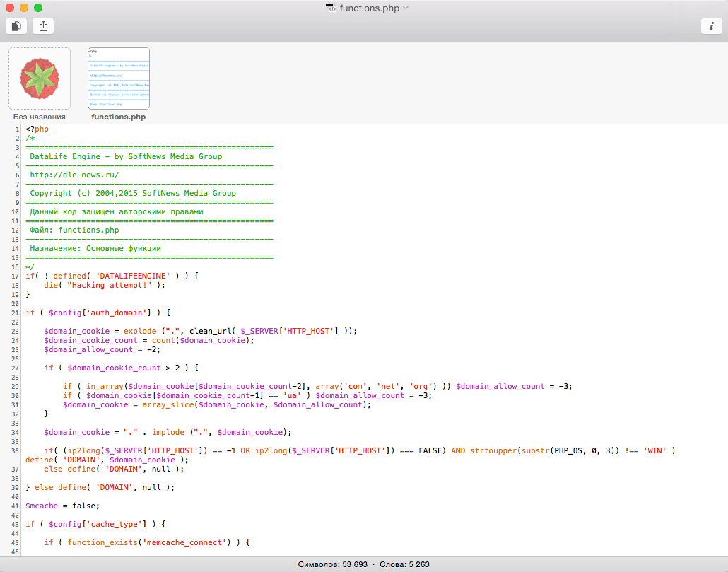Click 'define( 'DOMAIN', $domain_cookie );' wrapped line
This screenshot has width=728, height=572.
[x=107, y=460]
